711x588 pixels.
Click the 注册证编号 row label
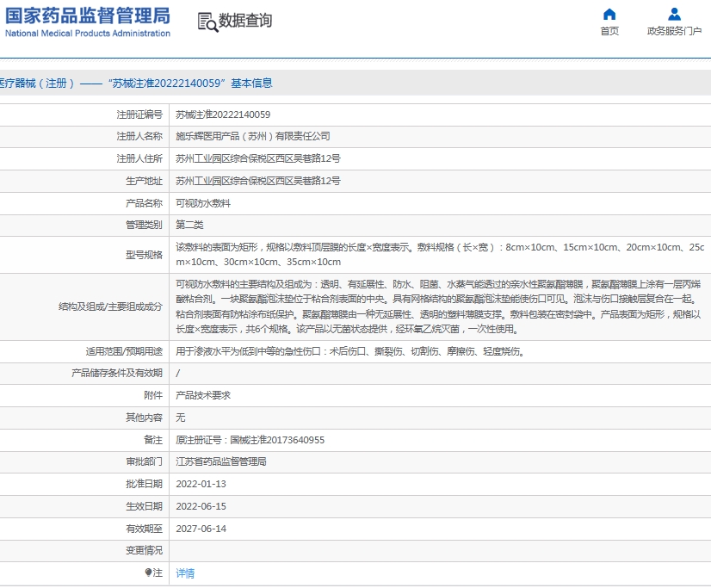[x=139, y=115]
